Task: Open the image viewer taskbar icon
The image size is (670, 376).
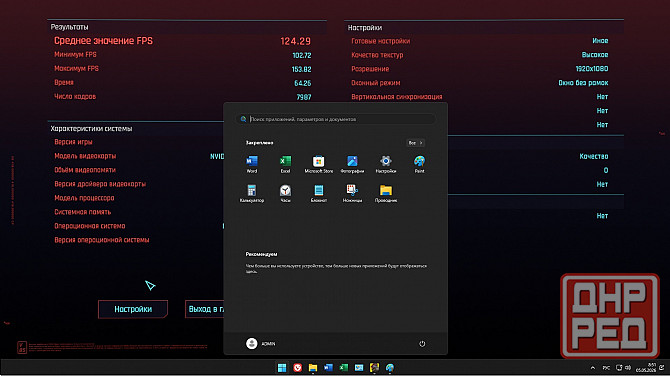Action: pos(359,367)
